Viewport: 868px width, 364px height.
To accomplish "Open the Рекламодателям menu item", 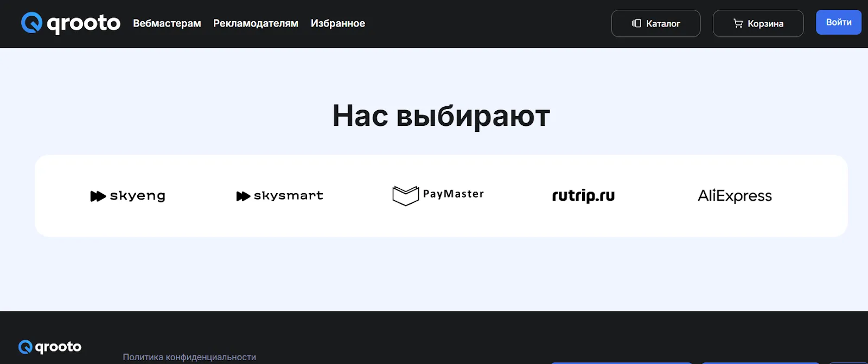I will [x=256, y=23].
